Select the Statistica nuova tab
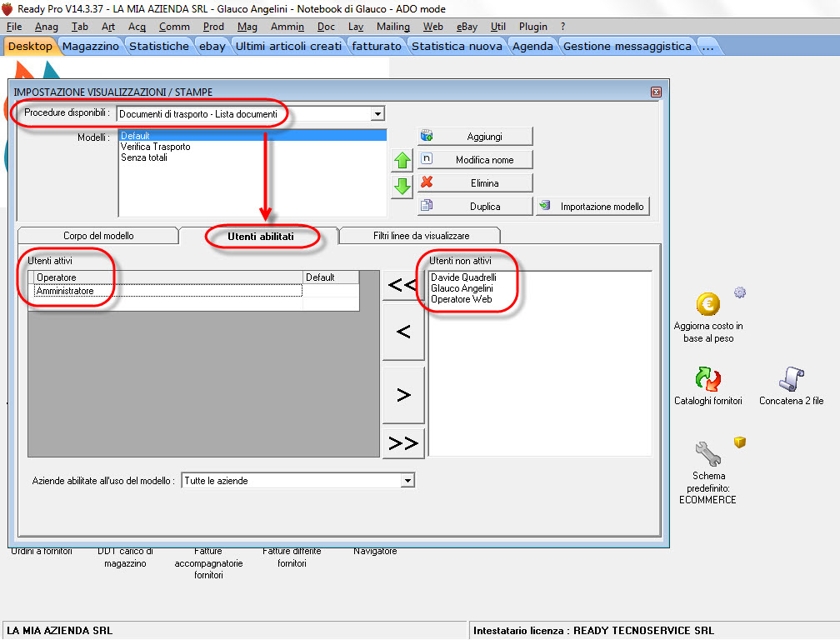This screenshot has height=640, width=840. 457,46
